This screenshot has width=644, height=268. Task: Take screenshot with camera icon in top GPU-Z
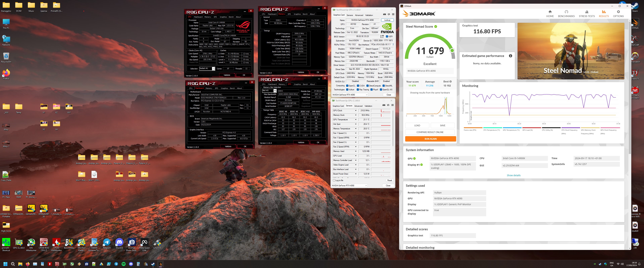(385, 14)
